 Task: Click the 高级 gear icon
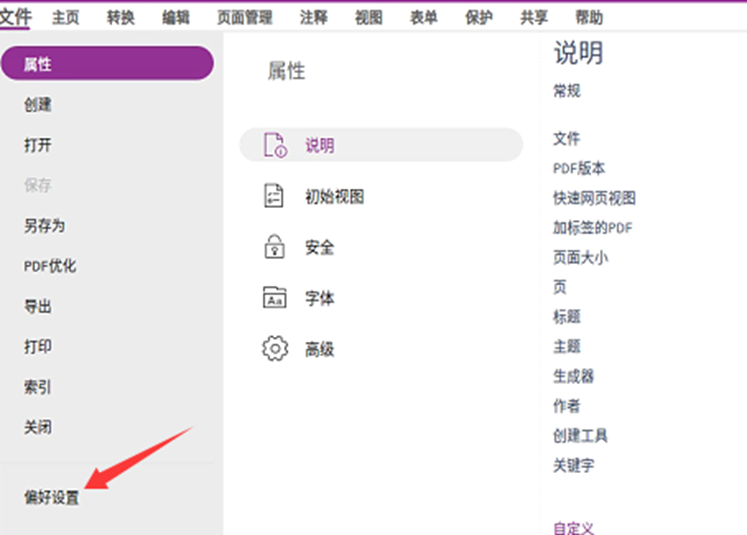pos(274,349)
